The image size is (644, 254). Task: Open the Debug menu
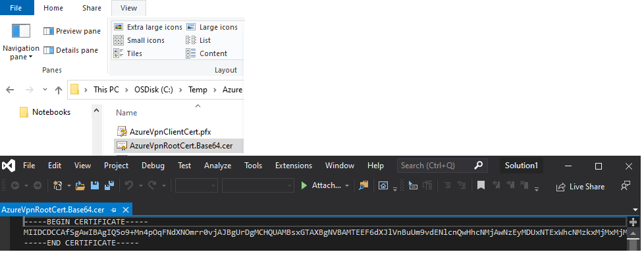[153, 166]
